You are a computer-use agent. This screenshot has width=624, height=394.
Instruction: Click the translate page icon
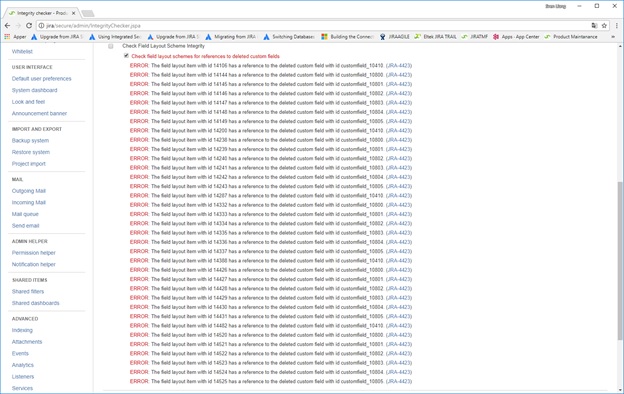point(594,25)
